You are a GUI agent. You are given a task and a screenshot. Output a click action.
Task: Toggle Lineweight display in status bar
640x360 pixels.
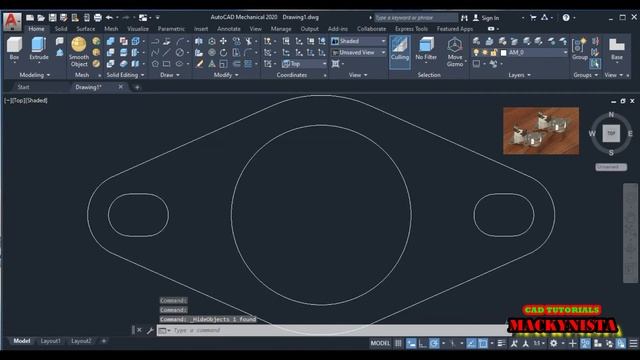tap(501, 344)
